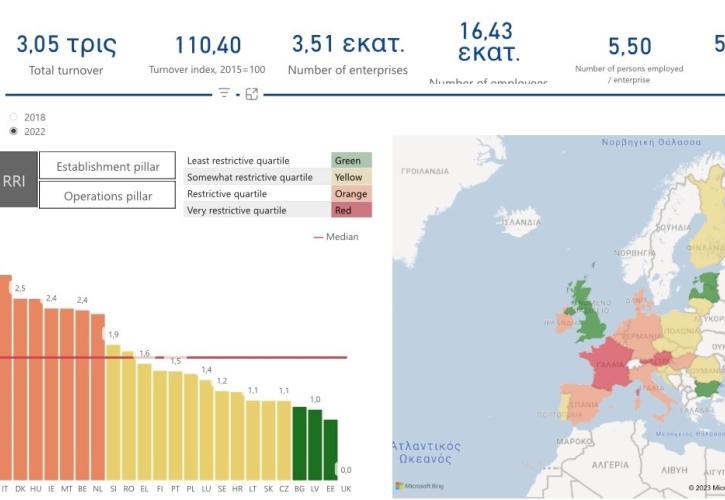The height and width of the screenshot is (500, 725).
Task: Click the 5,50 persons employed per enterprise card
Action: pos(629,59)
